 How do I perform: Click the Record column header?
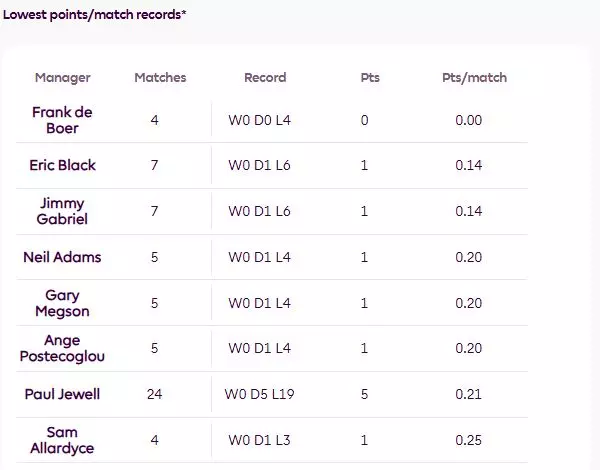pos(265,77)
